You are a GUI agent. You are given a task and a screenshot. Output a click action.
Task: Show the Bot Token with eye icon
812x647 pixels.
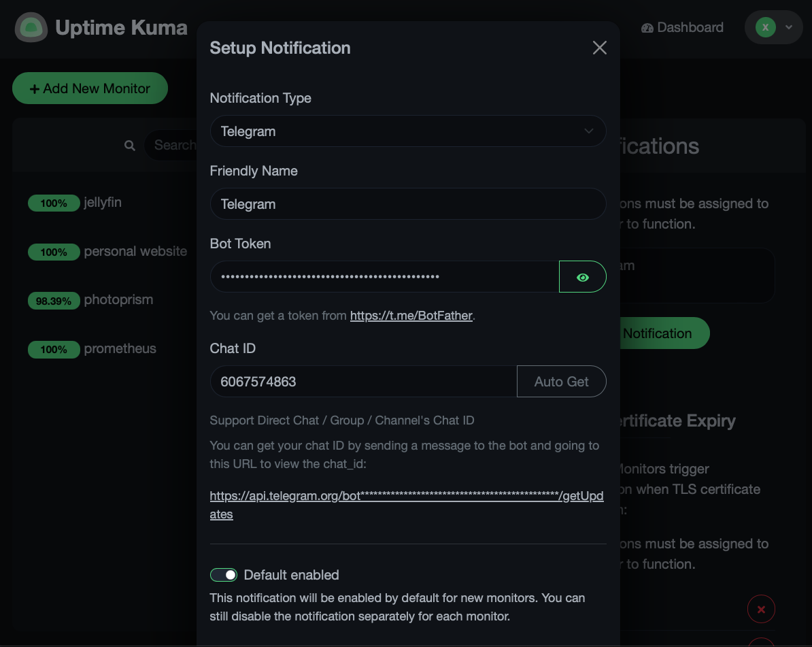click(583, 277)
